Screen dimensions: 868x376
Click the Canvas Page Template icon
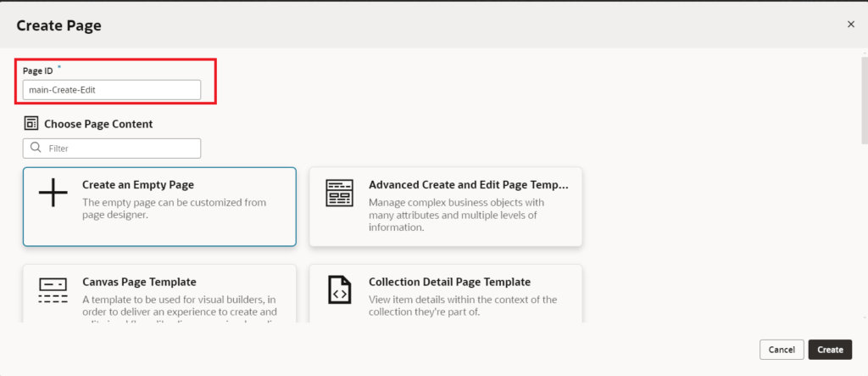pos(53,291)
